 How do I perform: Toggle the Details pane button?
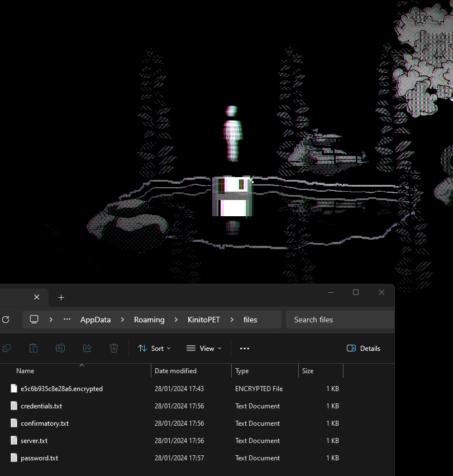pos(364,348)
